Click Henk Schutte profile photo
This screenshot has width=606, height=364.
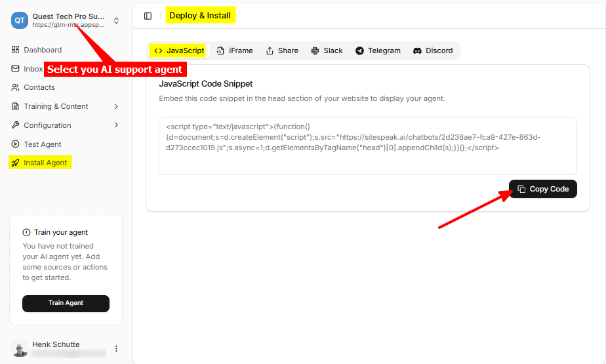click(x=19, y=348)
